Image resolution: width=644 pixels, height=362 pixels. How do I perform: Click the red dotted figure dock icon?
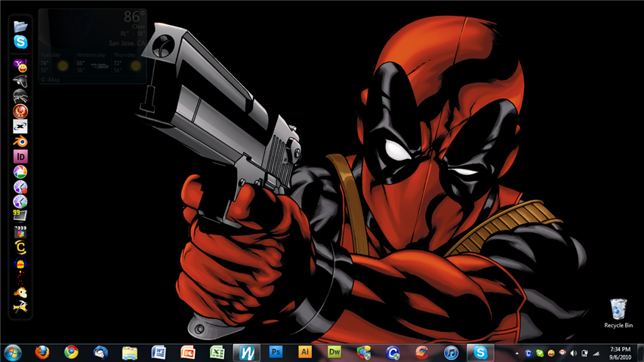[20, 278]
